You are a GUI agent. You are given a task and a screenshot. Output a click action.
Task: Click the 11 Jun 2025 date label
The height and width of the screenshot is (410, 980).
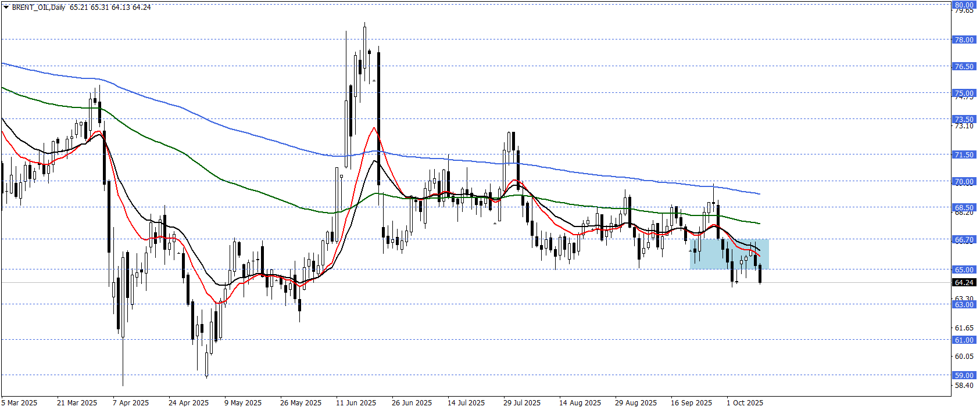pos(356,402)
